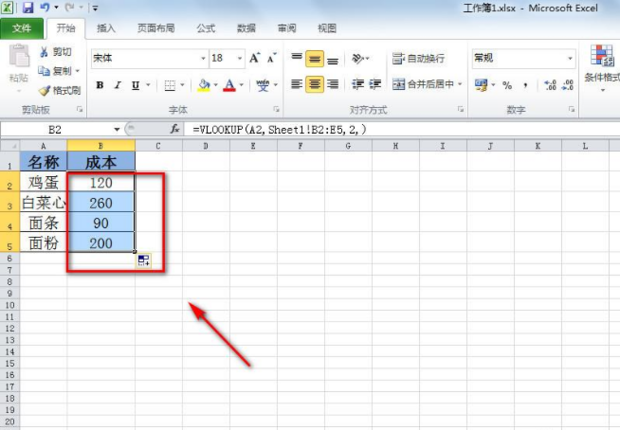
Task: Click cell containing 260
Action: click(101, 203)
